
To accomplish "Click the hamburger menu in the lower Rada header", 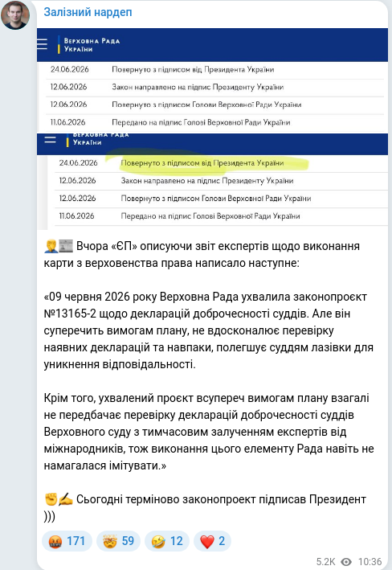I will pos(50,140).
